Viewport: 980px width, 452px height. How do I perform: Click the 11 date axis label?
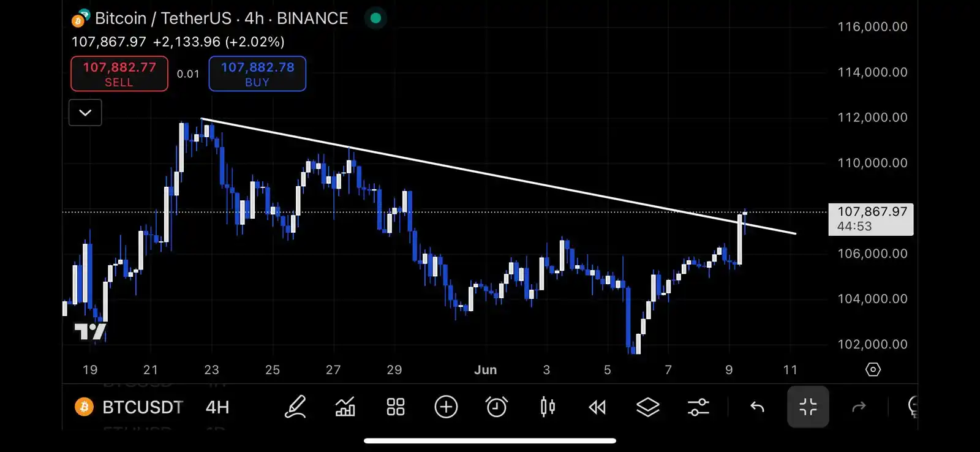tap(790, 370)
